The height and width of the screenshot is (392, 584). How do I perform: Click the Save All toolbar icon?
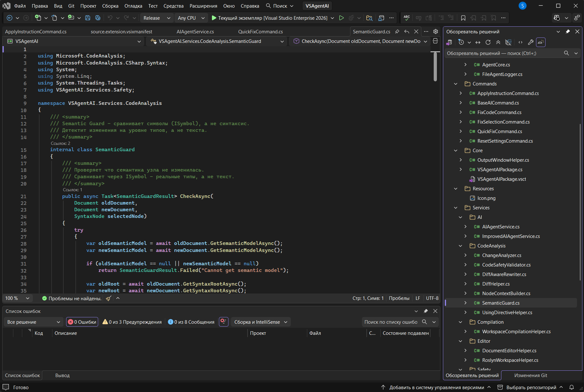point(98,18)
